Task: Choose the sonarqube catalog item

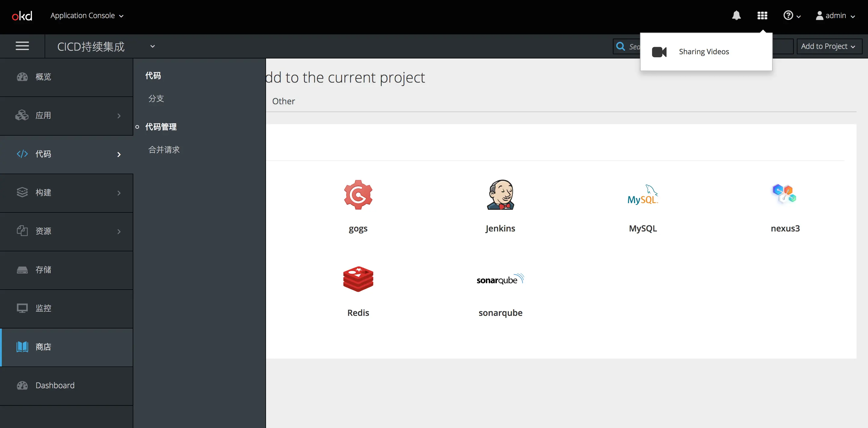Action: tap(500, 279)
